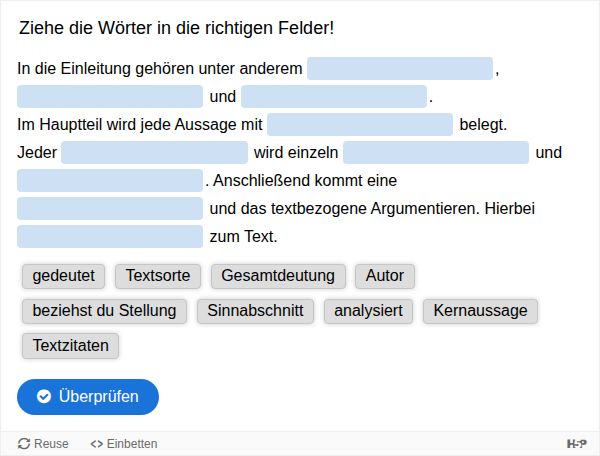600x456 pixels.
Task: Select the 'Kernaussage' word tile
Action: 480,310
